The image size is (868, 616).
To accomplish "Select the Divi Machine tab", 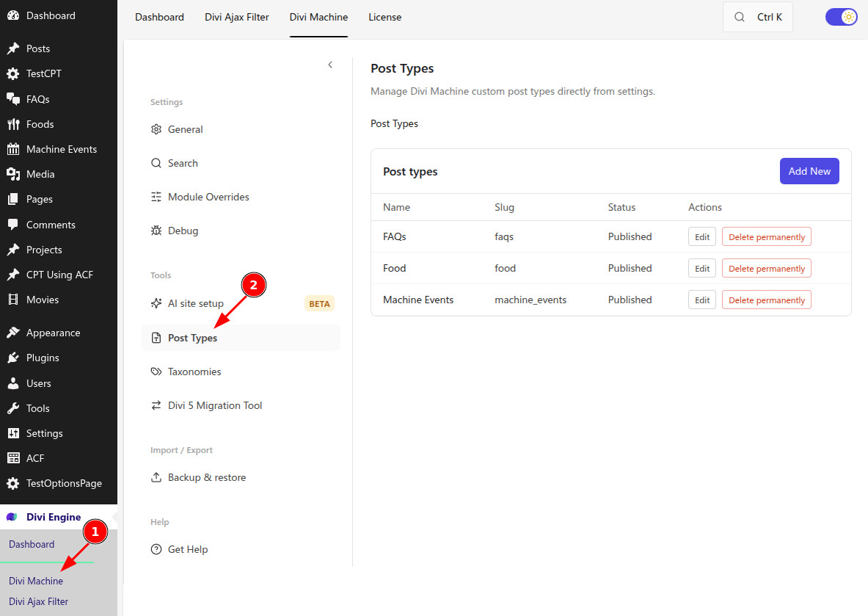I will click(319, 17).
